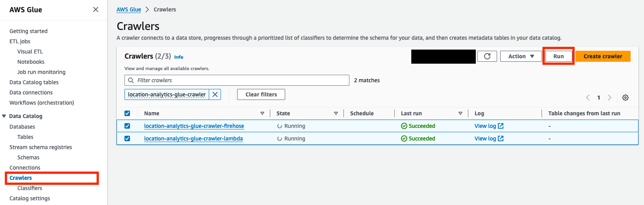Sort crawlers by Name column arrow

tap(262, 113)
